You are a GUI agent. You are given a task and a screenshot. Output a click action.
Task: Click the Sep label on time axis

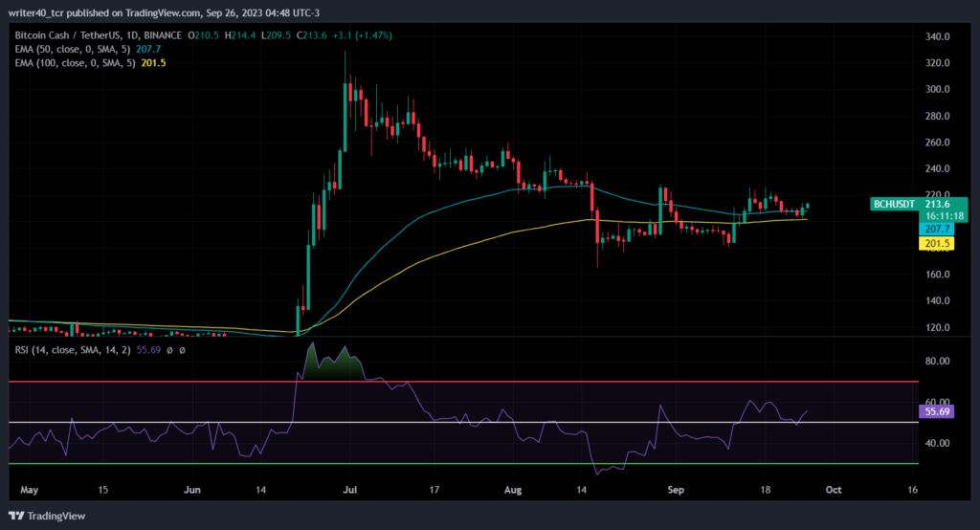(676, 490)
